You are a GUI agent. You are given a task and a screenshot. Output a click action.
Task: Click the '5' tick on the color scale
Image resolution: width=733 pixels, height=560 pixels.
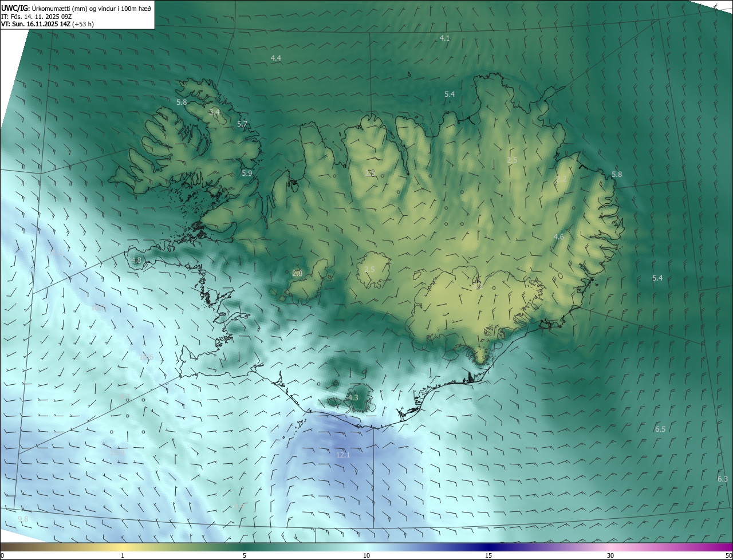click(x=245, y=556)
